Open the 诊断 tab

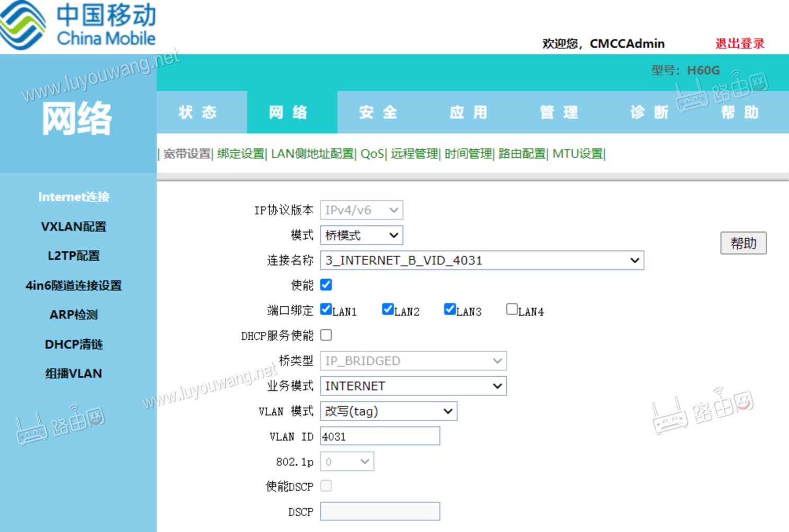(649, 112)
